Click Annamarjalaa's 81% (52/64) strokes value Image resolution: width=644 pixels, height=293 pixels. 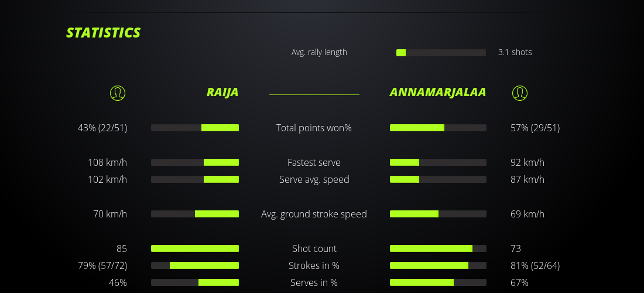[535, 265]
